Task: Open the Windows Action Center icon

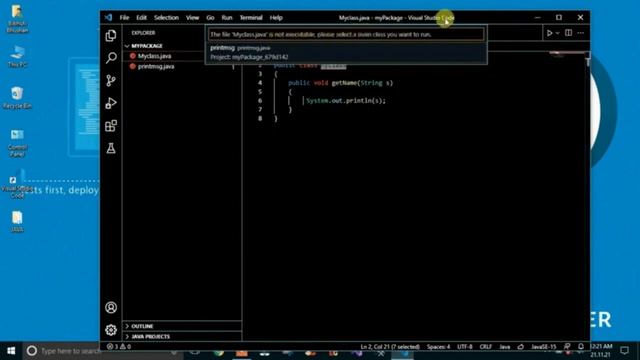Action: point(624,350)
